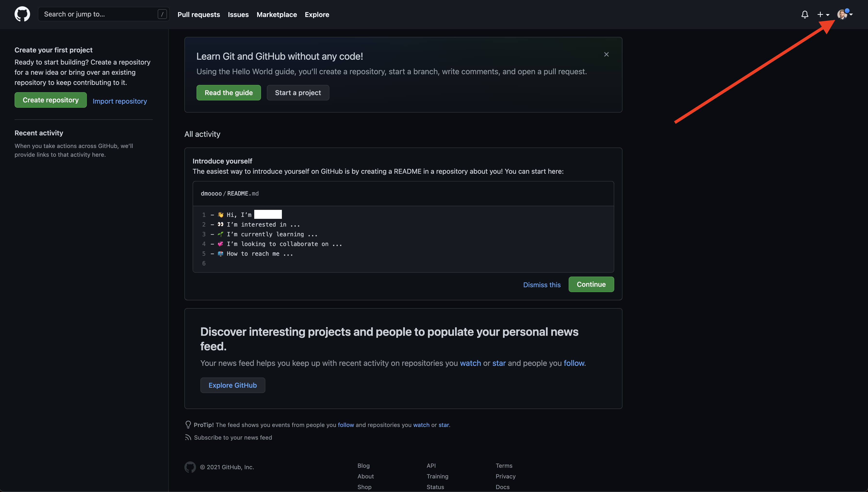Click the heart emoji in README line 4
The height and width of the screenshot is (492, 868).
[221, 244]
